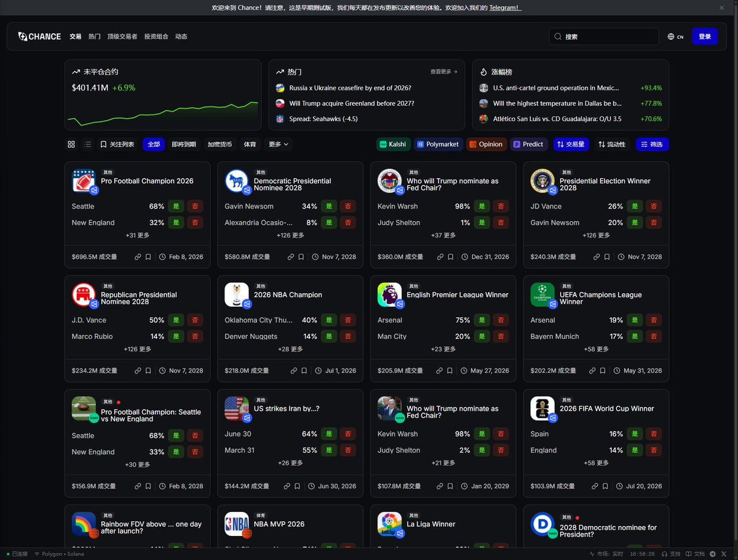
Task: Open Will Trump acquire Greenland market
Action: click(x=351, y=103)
